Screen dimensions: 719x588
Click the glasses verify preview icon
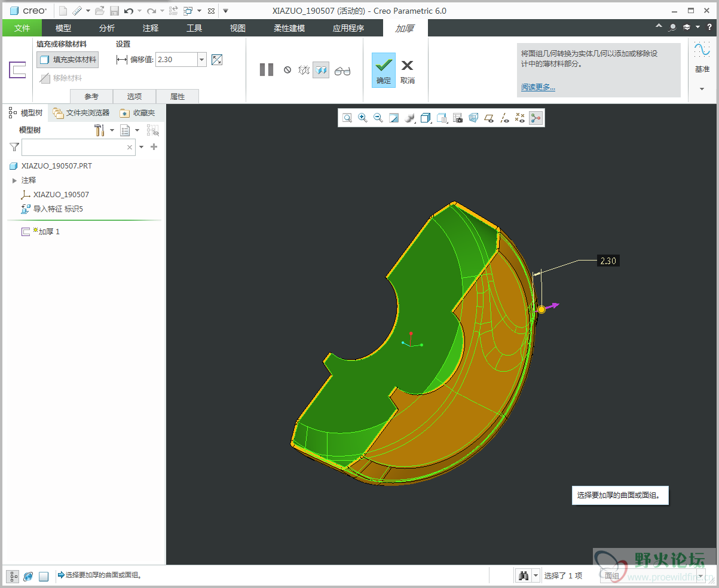pos(342,71)
